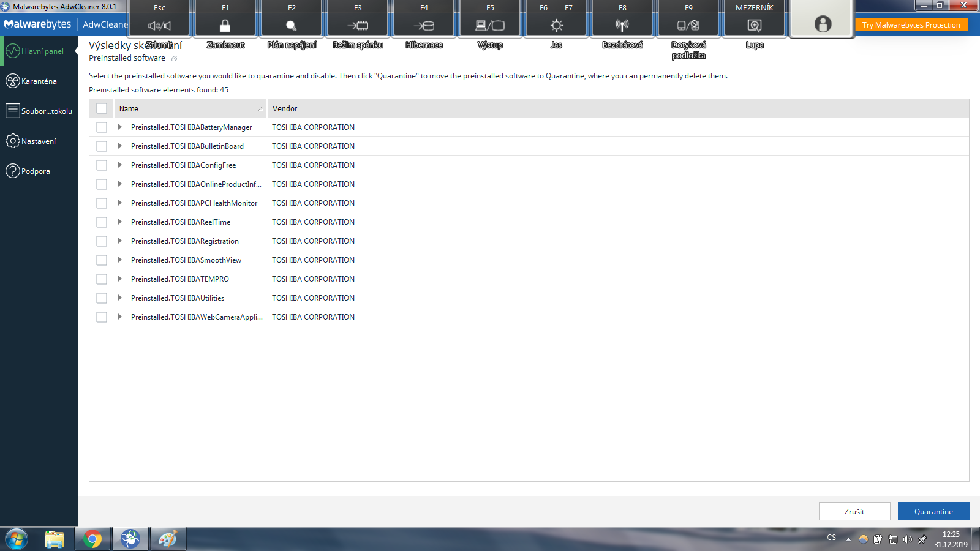Screen dimensions: 980x551
Task: Click the info icon beside Preinstalled software
Action: point(175,58)
